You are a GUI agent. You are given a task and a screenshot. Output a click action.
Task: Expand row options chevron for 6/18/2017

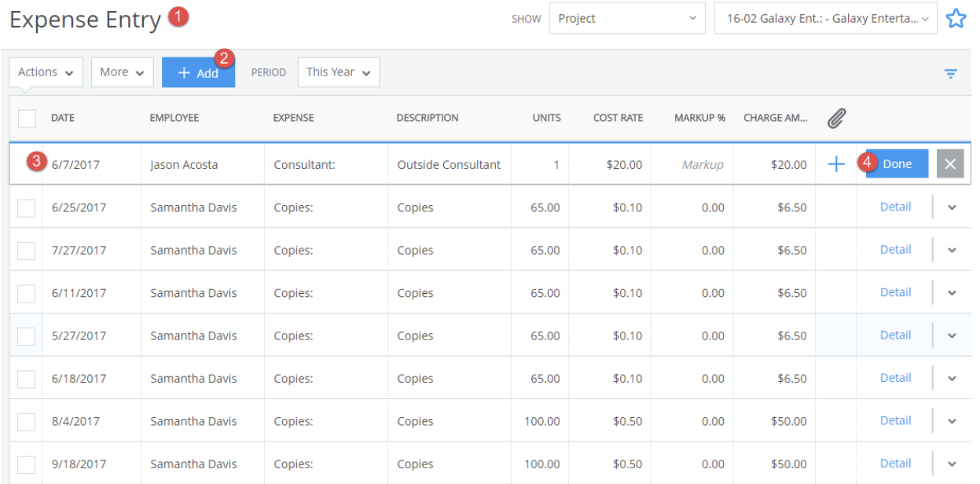952,379
